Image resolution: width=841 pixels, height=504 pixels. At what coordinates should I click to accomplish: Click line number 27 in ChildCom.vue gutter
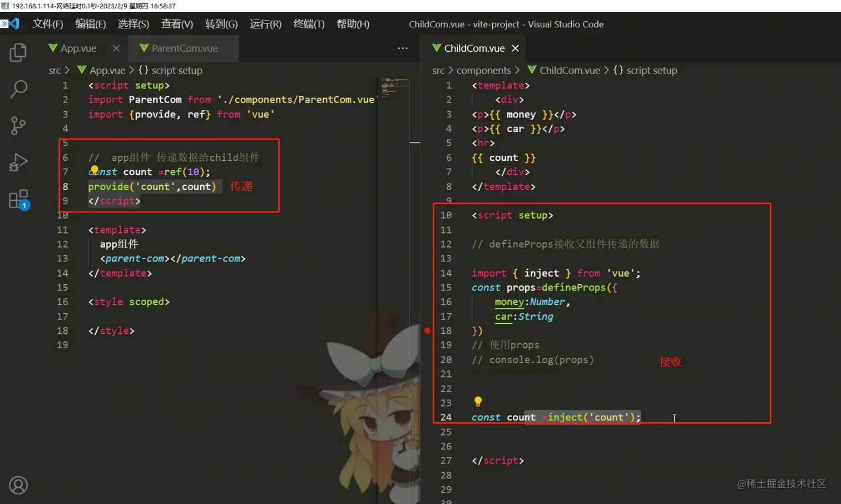click(x=446, y=461)
